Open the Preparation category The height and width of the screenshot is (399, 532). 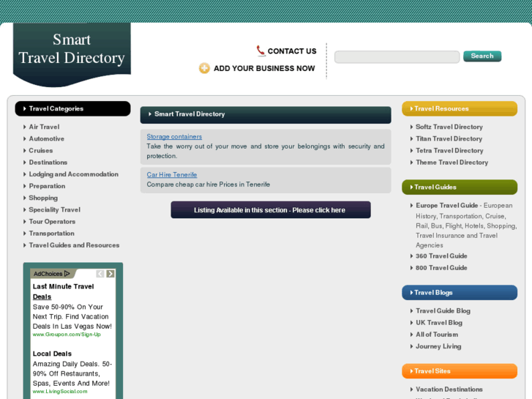[x=47, y=186]
